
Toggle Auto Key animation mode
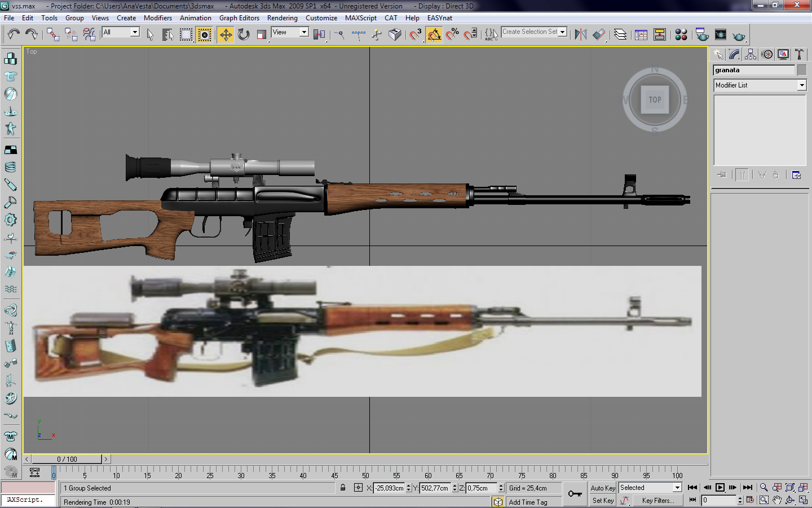click(603, 488)
